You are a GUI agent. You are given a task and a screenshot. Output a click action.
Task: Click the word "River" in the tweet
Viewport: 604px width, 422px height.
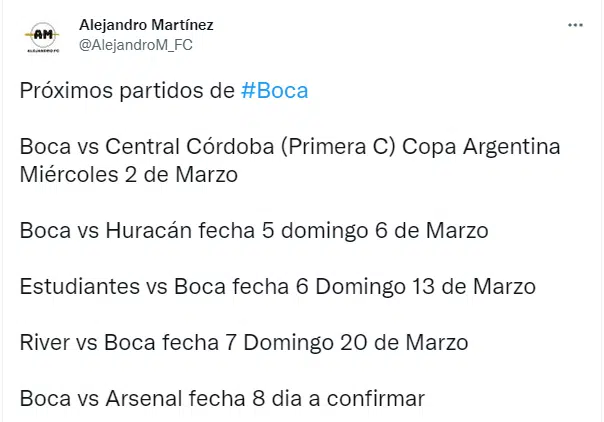pyautogui.click(x=44, y=343)
